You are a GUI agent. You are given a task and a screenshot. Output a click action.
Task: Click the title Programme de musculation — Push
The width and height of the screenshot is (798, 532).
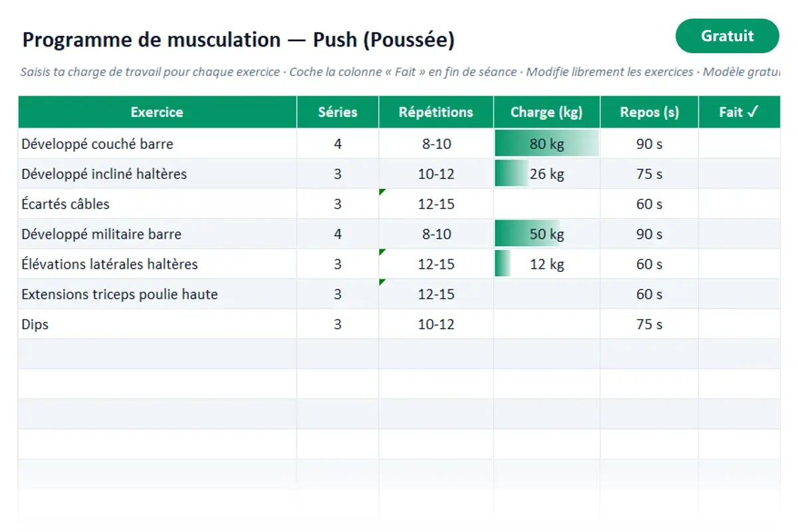239,40
